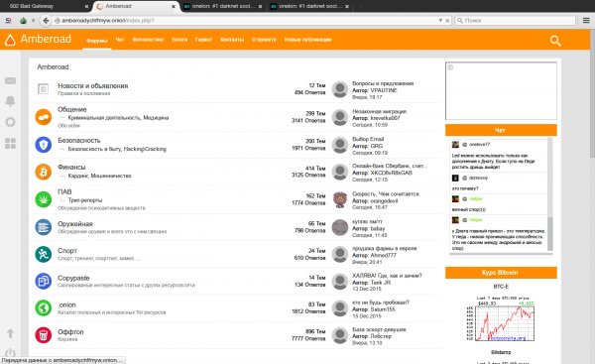
Task: Focus the address bar URL field
Action: 247,21
